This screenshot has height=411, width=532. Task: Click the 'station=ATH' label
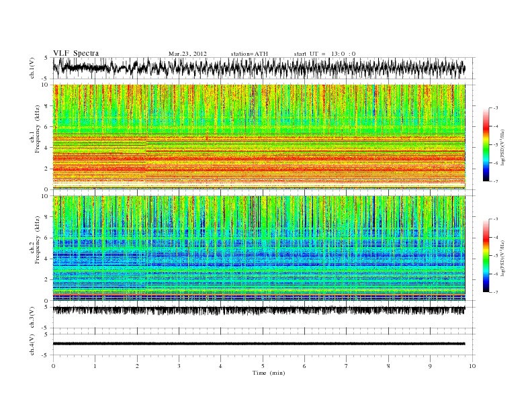pos(249,54)
